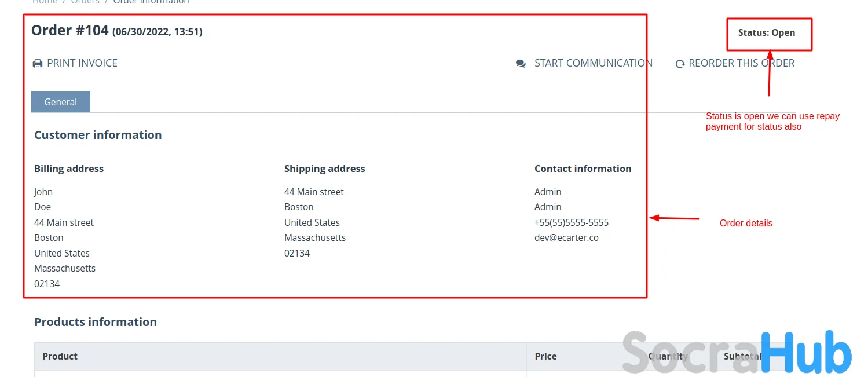Click the SocraHub watermark logo
Viewport: 868px width, 377px height.
(737, 352)
